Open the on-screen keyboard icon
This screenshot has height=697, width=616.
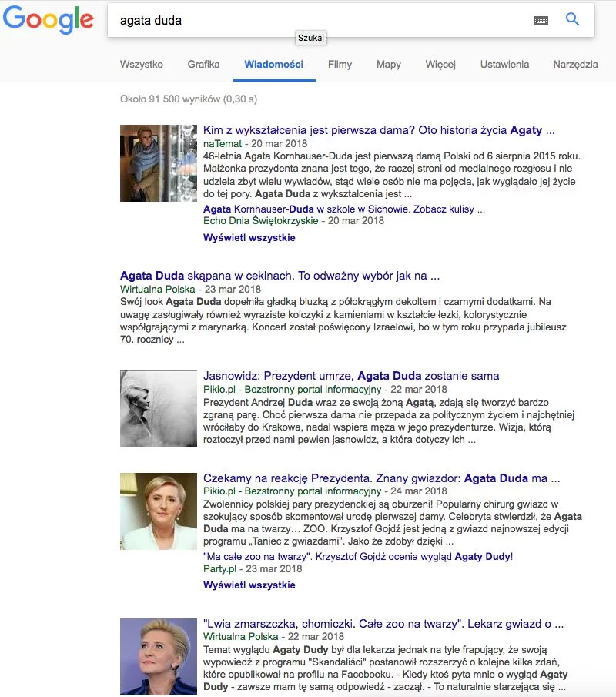coord(541,20)
